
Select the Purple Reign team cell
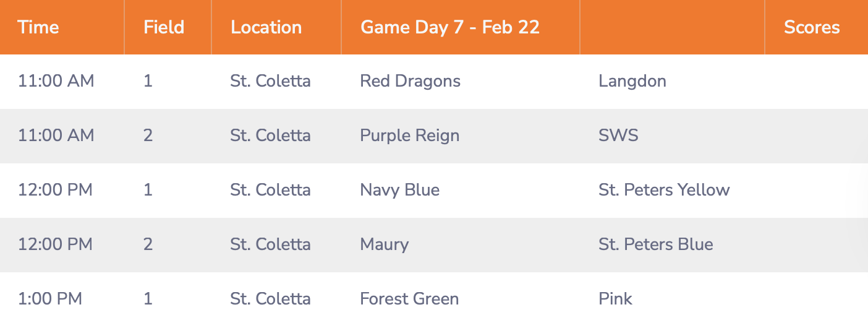pyautogui.click(x=409, y=136)
